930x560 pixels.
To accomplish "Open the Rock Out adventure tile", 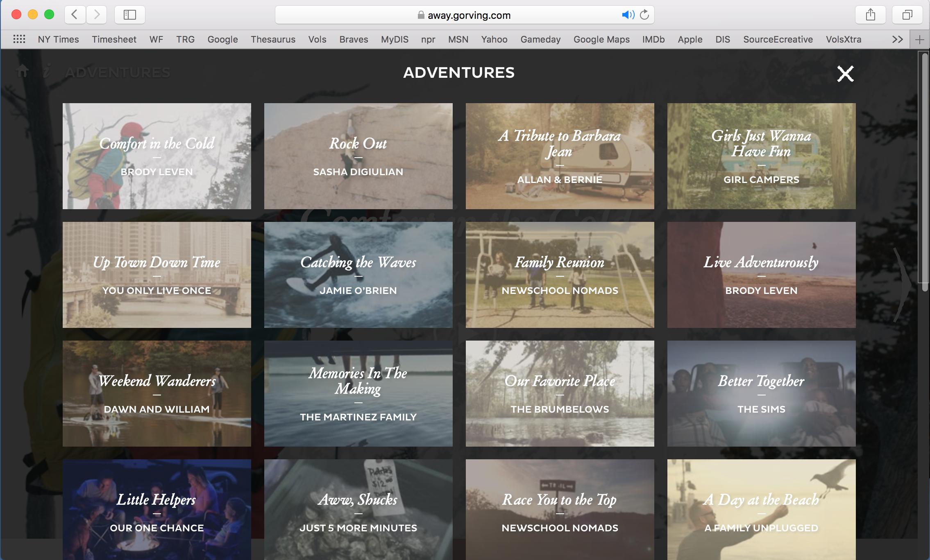I will pos(358,156).
